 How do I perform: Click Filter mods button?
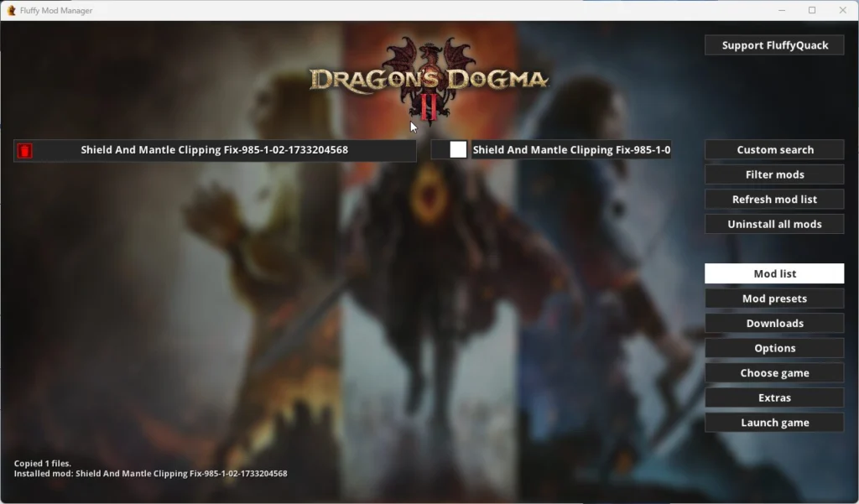tap(774, 174)
